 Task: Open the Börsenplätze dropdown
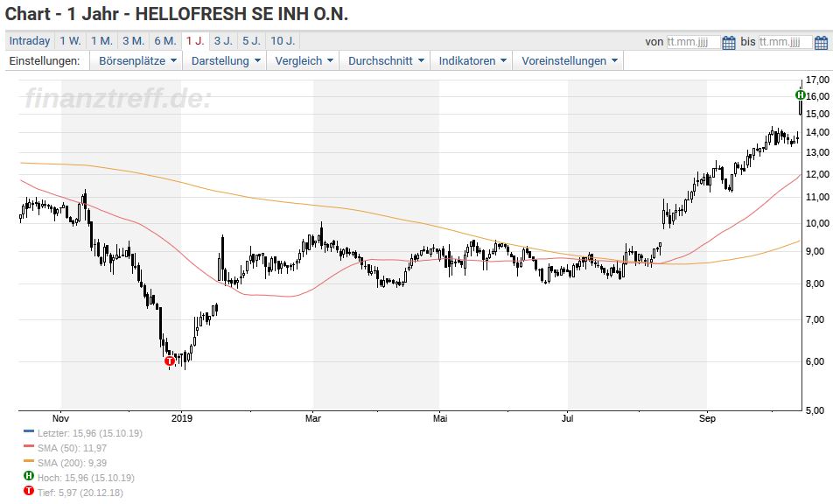[137, 60]
